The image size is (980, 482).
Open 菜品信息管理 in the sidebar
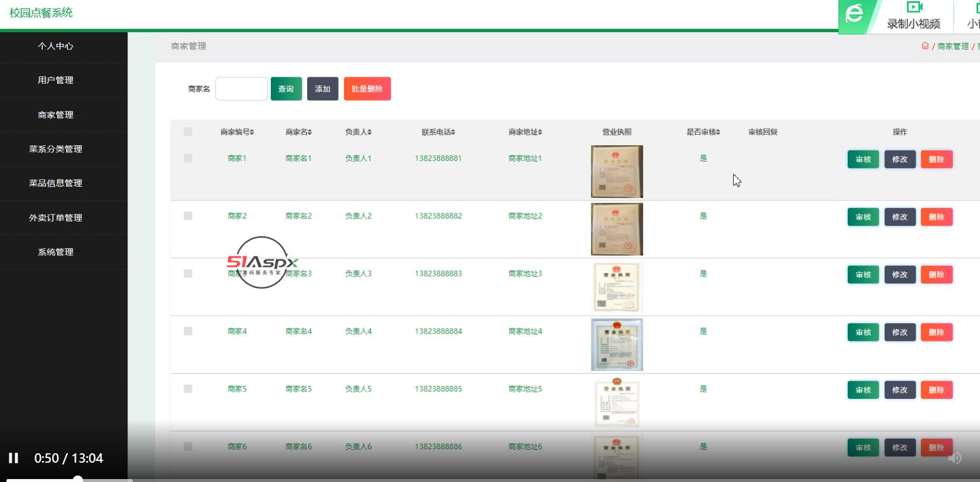tap(56, 183)
